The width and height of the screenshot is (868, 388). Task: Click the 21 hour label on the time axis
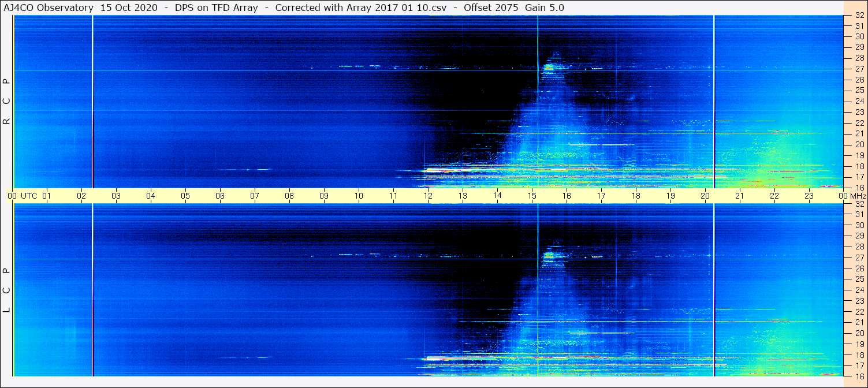(x=740, y=196)
